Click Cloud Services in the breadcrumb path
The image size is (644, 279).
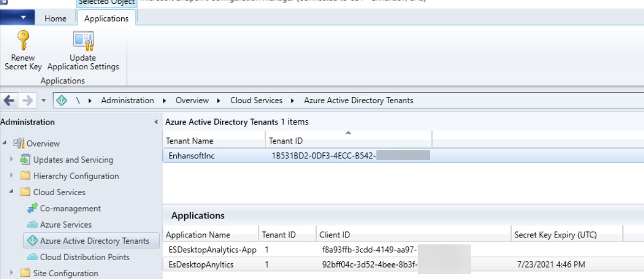pyautogui.click(x=256, y=101)
